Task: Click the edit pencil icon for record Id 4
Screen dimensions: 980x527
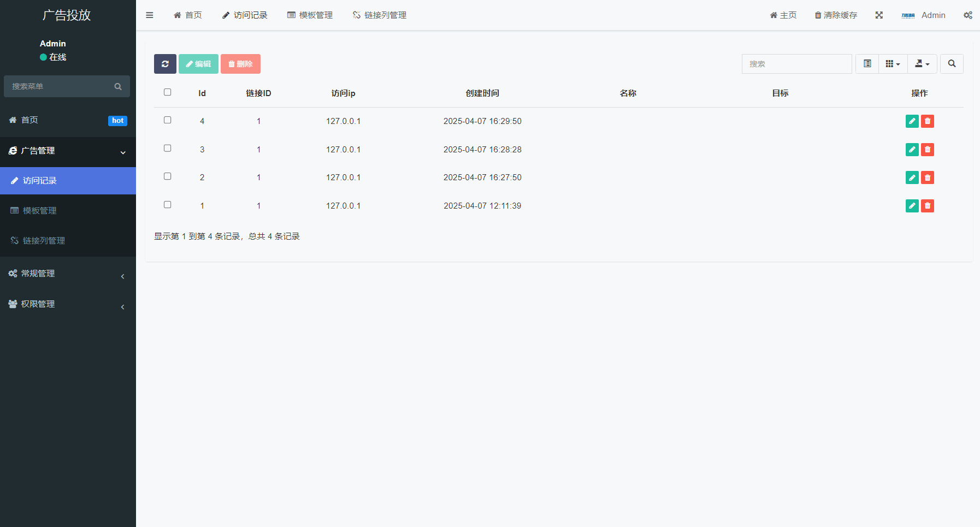Action: pos(912,121)
